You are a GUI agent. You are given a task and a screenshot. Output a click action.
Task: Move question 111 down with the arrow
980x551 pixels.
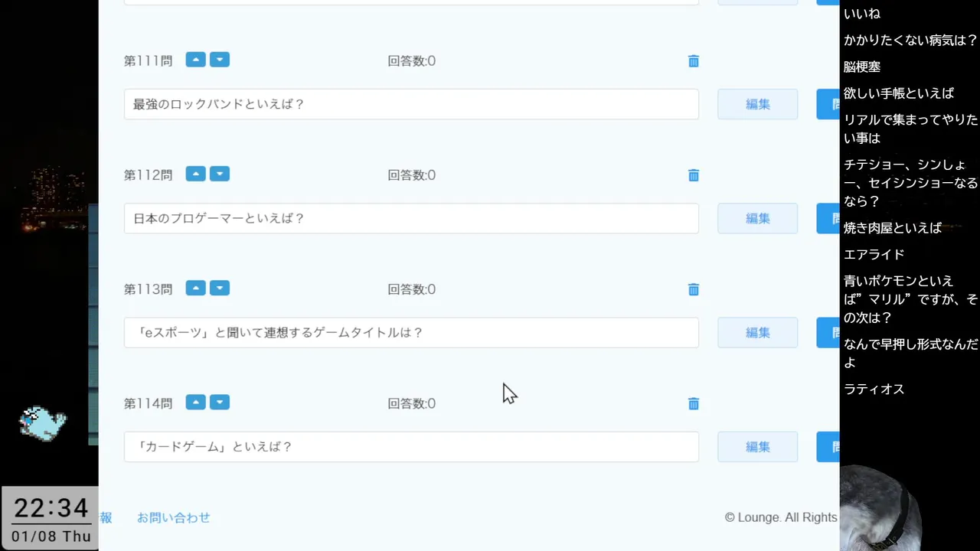[220, 60]
